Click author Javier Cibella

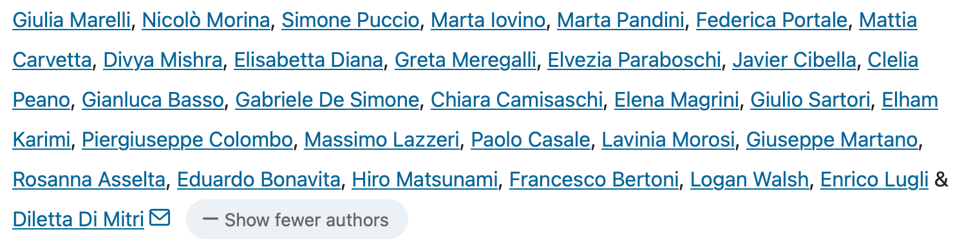pos(794,60)
